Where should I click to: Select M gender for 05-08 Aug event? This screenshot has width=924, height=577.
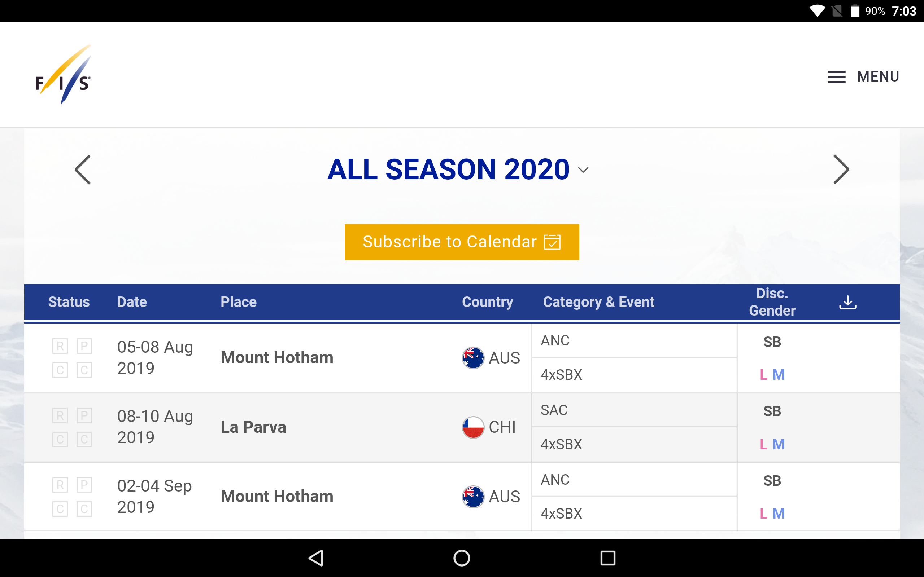coord(779,375)
